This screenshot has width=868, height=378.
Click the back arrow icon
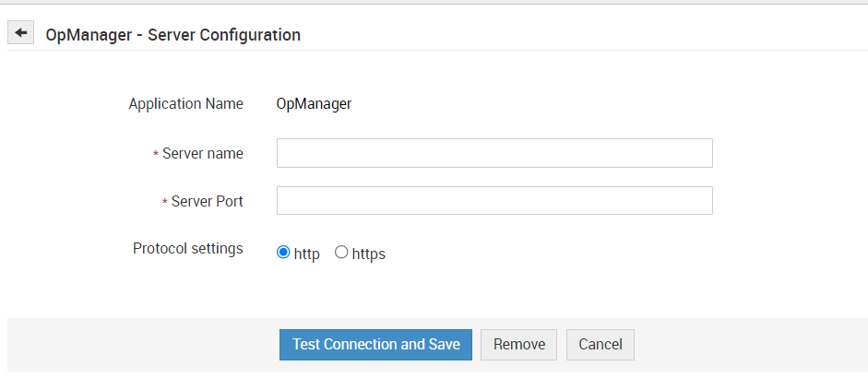tap(20, 32)
